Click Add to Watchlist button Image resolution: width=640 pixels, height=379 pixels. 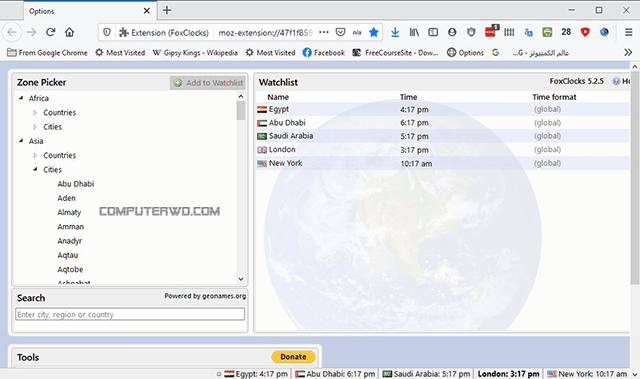click(208, 83)
